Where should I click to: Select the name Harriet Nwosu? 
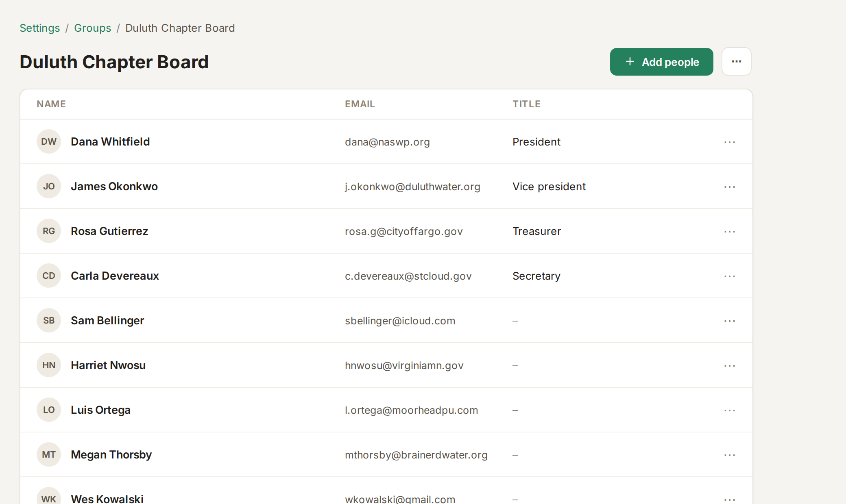coord(108,365)
